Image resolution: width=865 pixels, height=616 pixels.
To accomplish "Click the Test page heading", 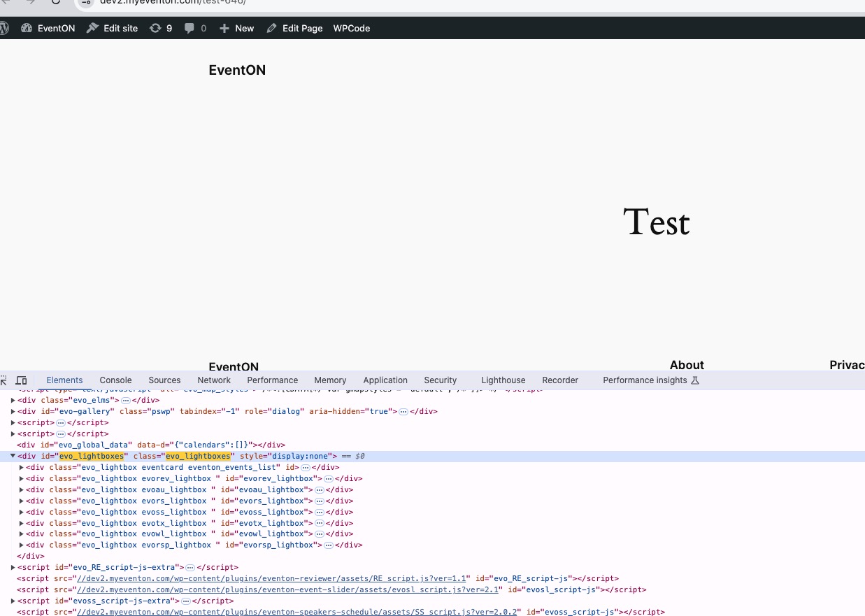I will point(657,222).
